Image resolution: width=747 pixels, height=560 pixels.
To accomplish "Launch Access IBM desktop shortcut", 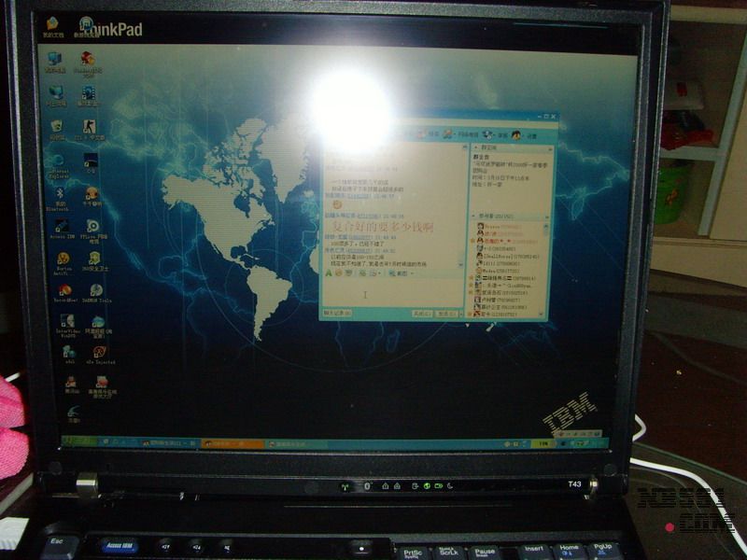I will click(x=62, y=229).
